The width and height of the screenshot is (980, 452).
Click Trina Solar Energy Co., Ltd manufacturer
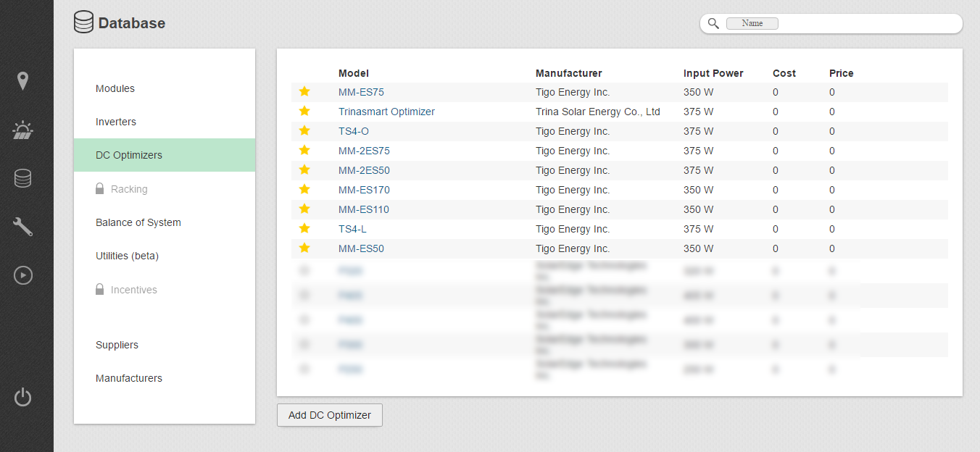tap(598, 112)
